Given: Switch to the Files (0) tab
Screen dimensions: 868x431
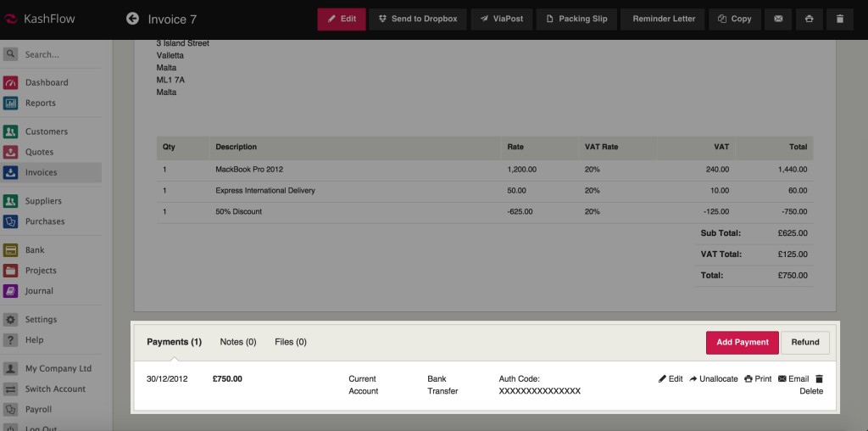Looking at the screenshot, I should (291, 342).
